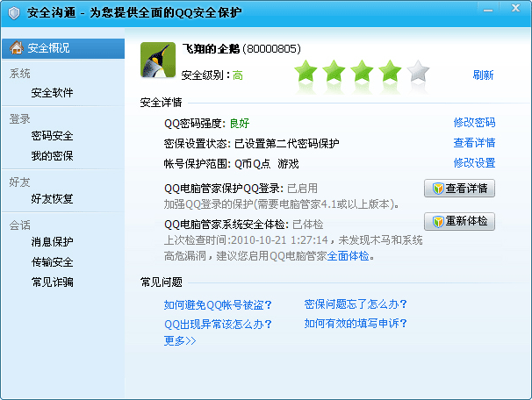This screenshot has height=400, width=532.
Task: Click 更多>> for more questions
Action: click(180, 340)
